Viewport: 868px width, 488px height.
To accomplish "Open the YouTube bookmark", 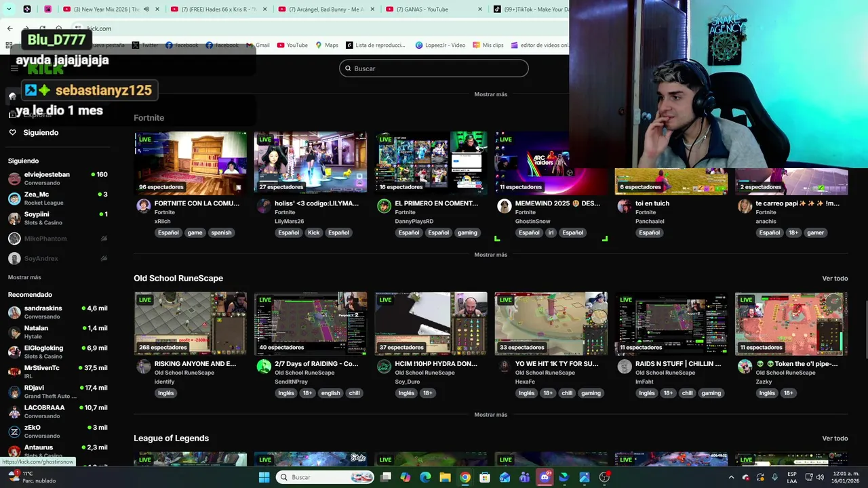I will point(292,45).
